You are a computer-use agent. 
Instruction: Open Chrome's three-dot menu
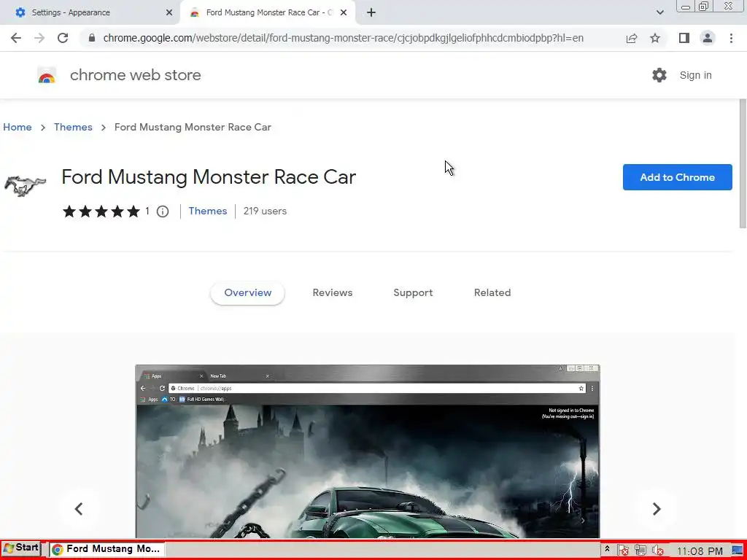pyautogui.click(x=731, y=38)
